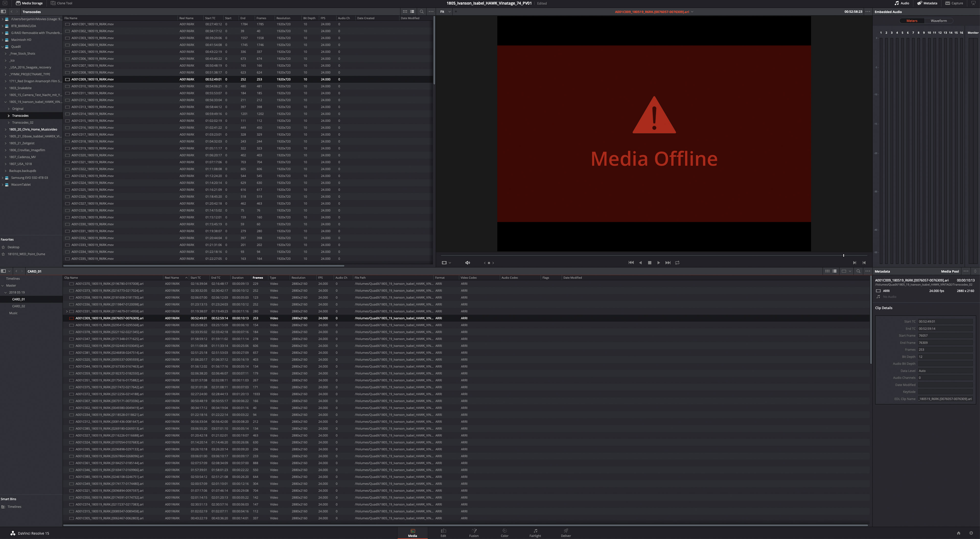Search in the media pool
Screen dimensions: 980x539
pos(858,271)
